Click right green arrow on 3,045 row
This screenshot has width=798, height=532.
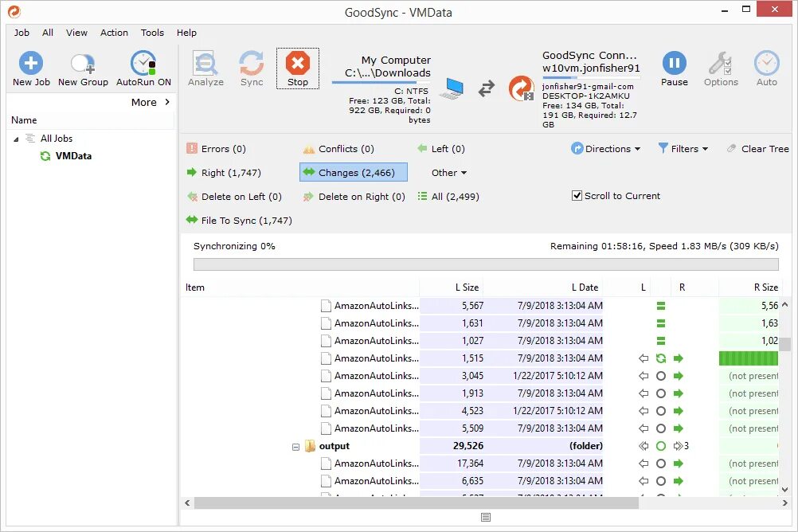[x=678, y=376]
